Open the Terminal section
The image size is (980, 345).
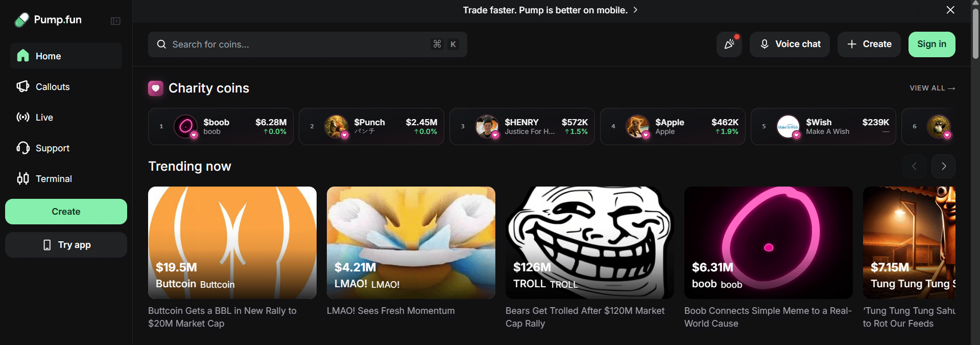tap(66, 178)
